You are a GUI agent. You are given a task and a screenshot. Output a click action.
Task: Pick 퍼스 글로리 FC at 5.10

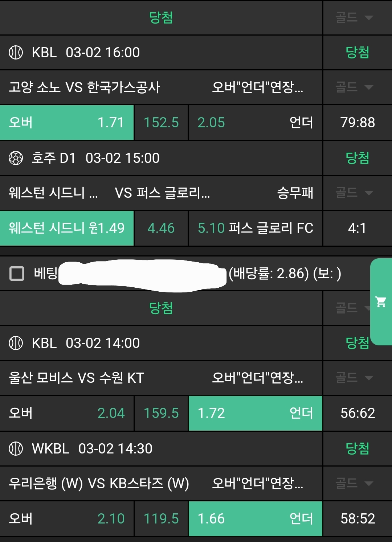coord(255,228)
